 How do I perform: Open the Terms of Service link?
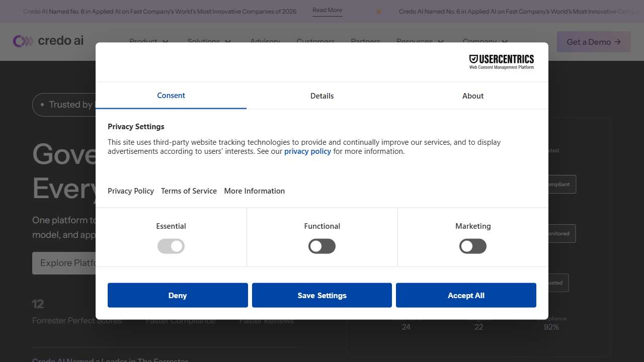pos(189,191)
